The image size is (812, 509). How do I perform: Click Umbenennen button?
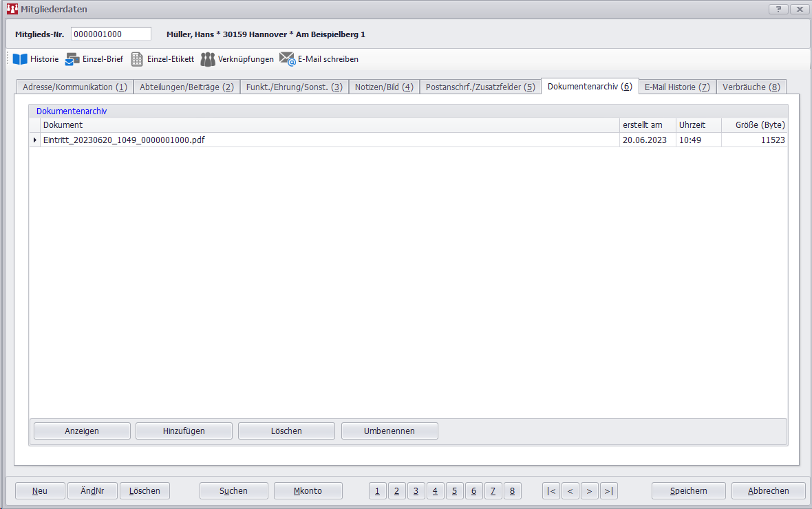click(x=389, y=431)
